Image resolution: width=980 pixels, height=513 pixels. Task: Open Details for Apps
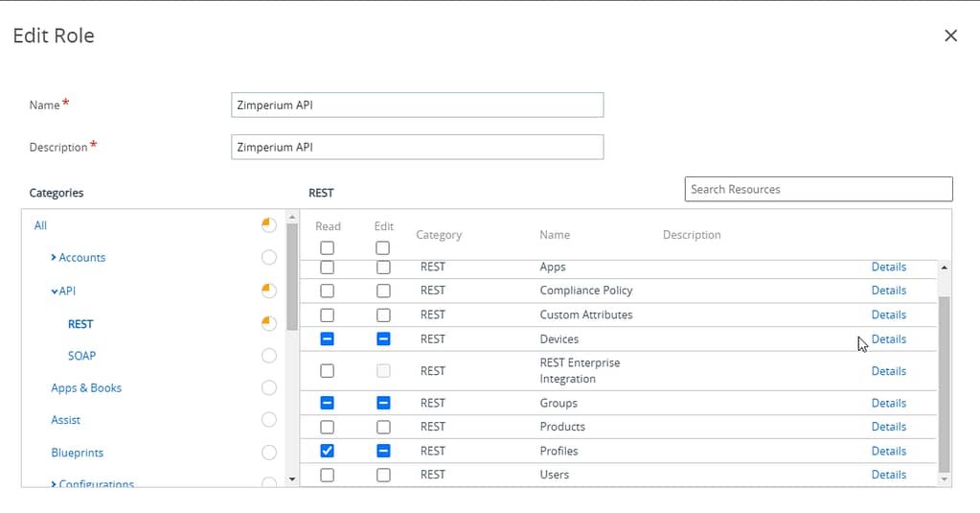889,267
